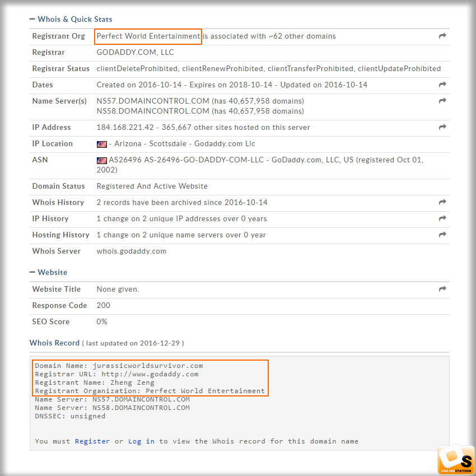The image size is (476, 476).
Task: Click last updated on 2016-12-29 text
Action: point(133,343)
